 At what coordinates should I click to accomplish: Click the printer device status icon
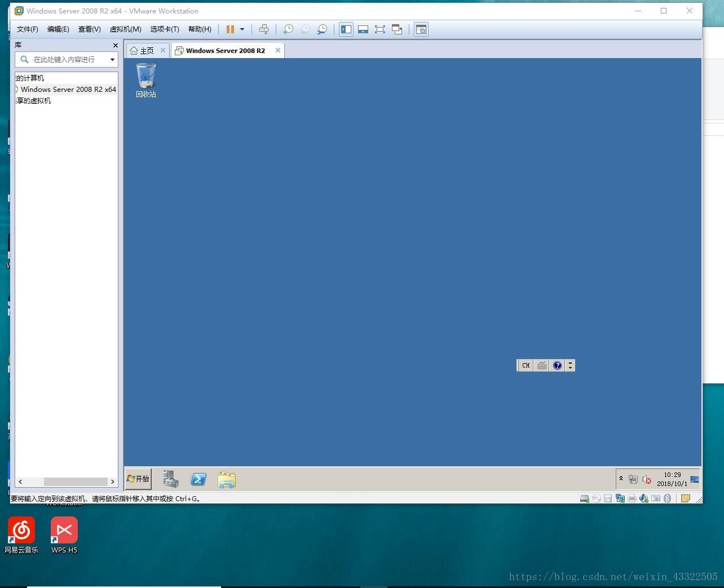coord(632,498)
